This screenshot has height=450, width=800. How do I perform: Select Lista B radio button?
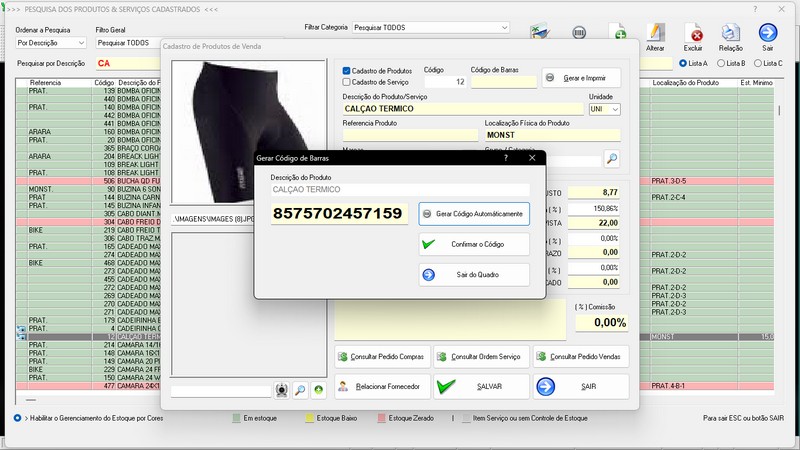pyautogui.click(x=721, y=63)
